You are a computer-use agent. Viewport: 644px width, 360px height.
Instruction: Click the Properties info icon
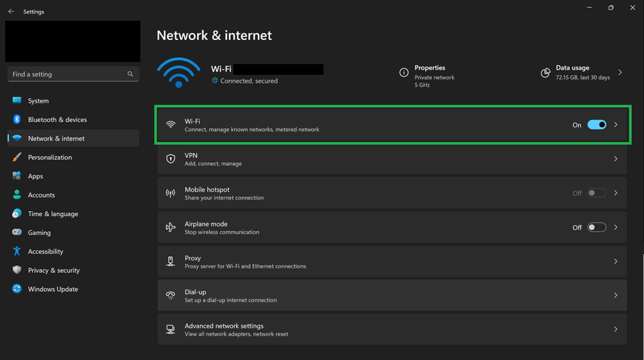[x=404, y=73]
